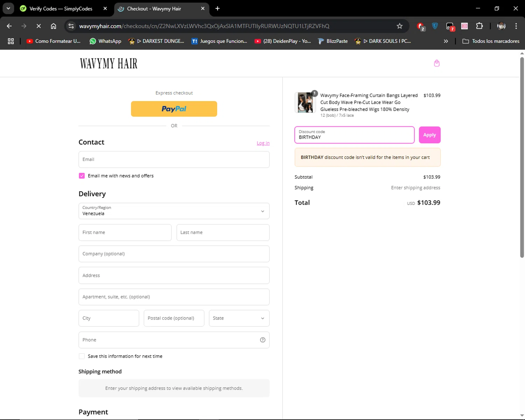The height and width of the screenshot is (420, 525).
Task: Focus the Phone field
Action: point(174,340)
